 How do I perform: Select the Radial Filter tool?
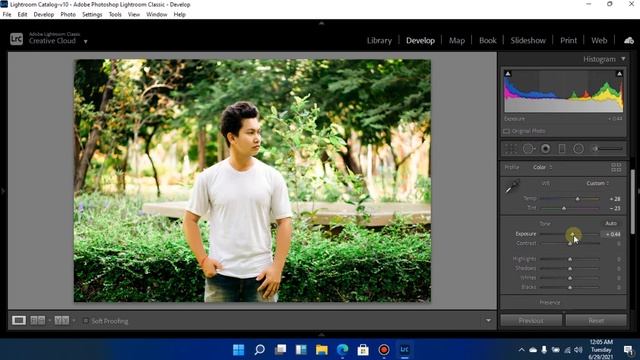578,149
